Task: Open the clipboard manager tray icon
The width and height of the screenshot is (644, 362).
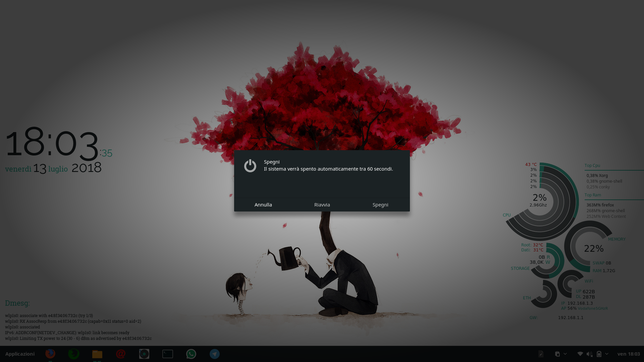Action: tap(557, 354)
